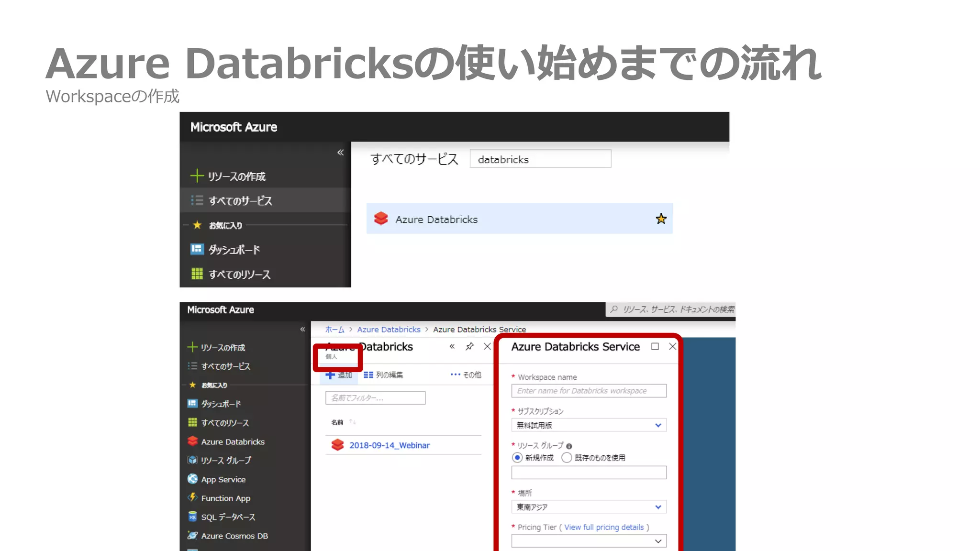Click 列の編集 edit columns button
The width and height of the screenshot is (980, 551).
click(x=383, y=375)
